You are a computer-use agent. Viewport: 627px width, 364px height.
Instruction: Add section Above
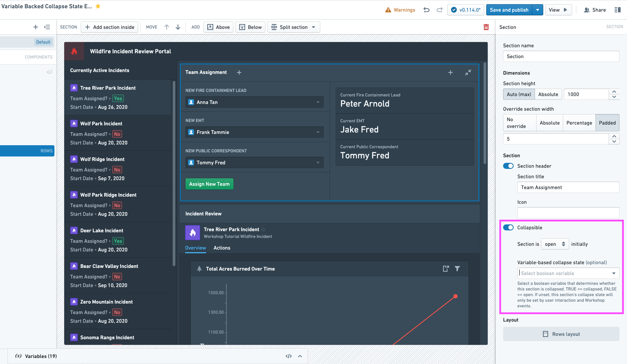219,27
